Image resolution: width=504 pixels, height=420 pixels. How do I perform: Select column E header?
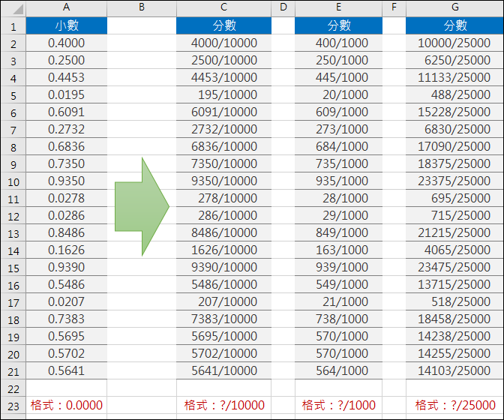tap(338, 7)
